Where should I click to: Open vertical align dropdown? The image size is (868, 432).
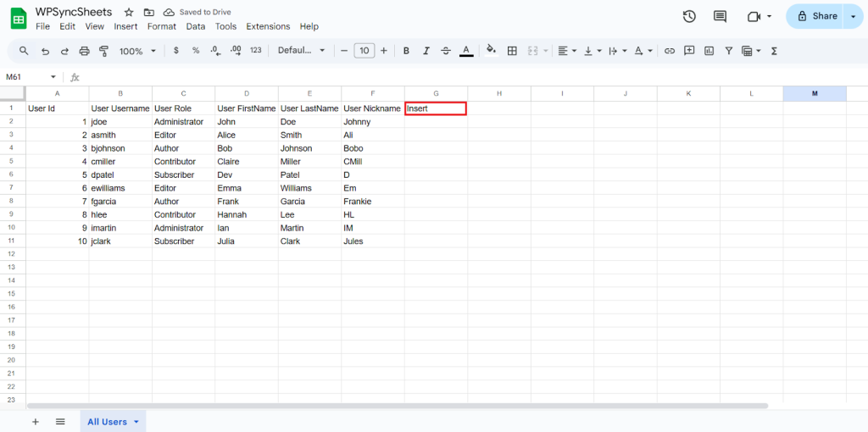(593, 51)
